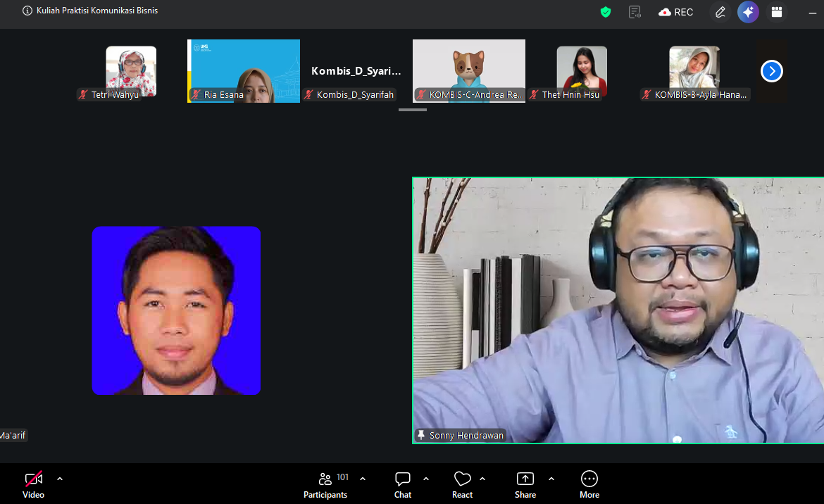Open the Chat panel
824x504 pixels.
[x=403, y=485]
